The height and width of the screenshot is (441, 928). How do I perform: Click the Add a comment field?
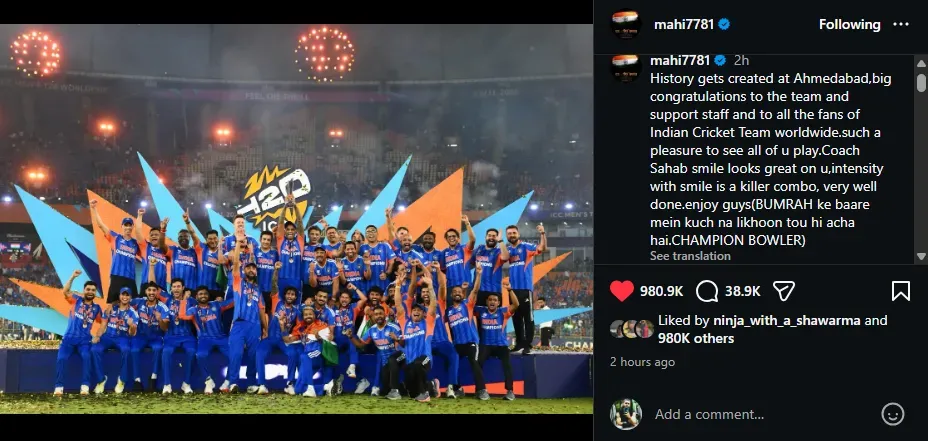coord(761,414)
